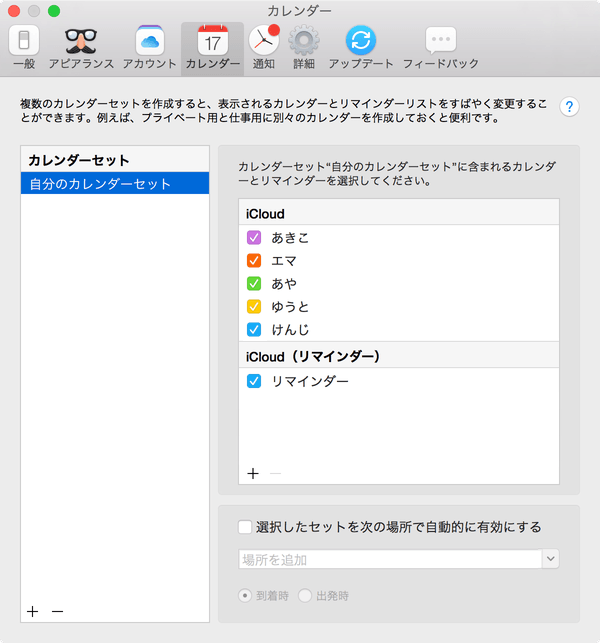Screen dimensions: 600x643
Task: Close the window with red button
Action: [x=14, y=11]
